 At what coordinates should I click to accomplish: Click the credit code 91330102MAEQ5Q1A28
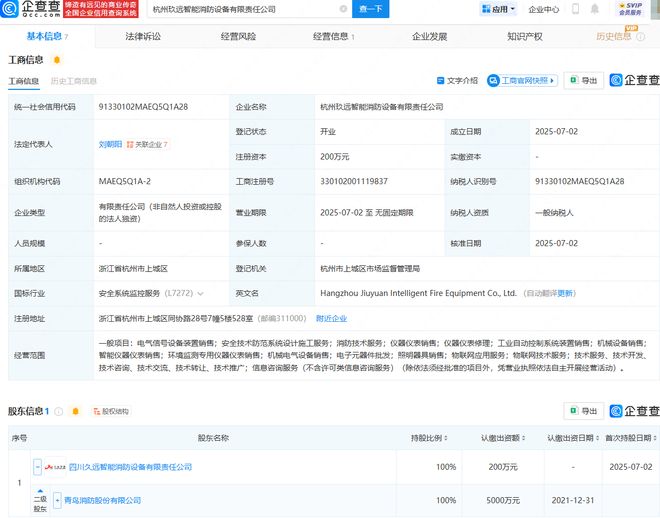(143, 107)
